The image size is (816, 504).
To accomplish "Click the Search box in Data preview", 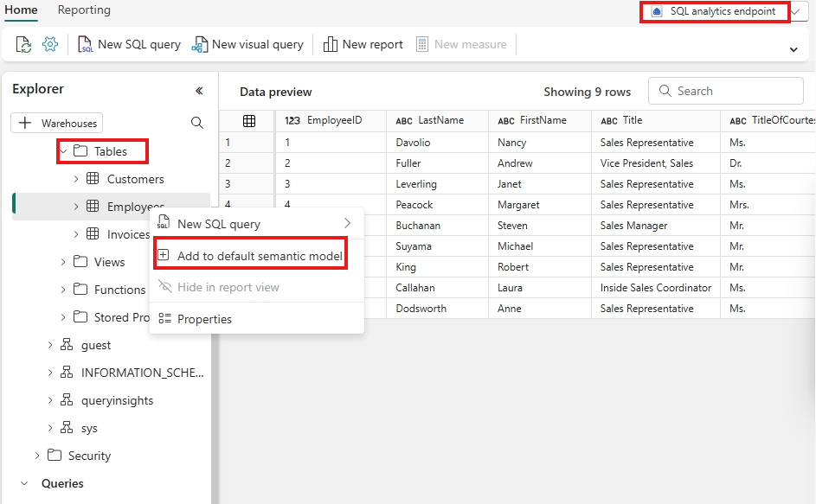I will click(725, 91).
